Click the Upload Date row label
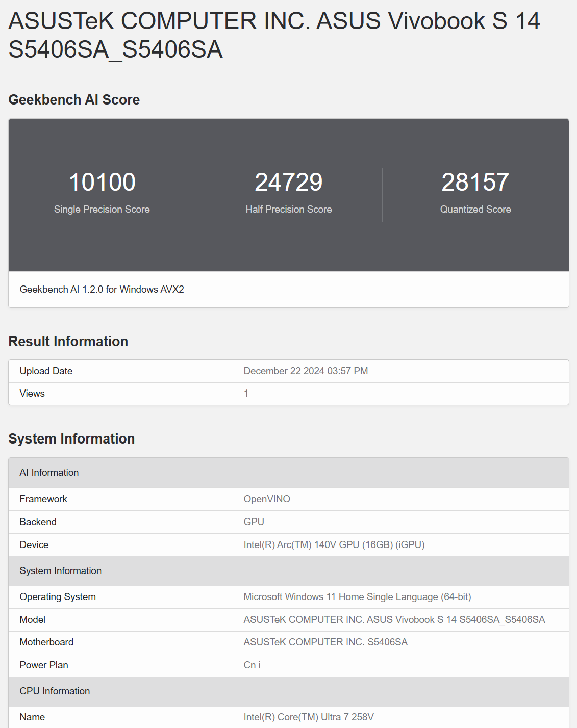The image size is (577, 728). [x=46, y=371]
